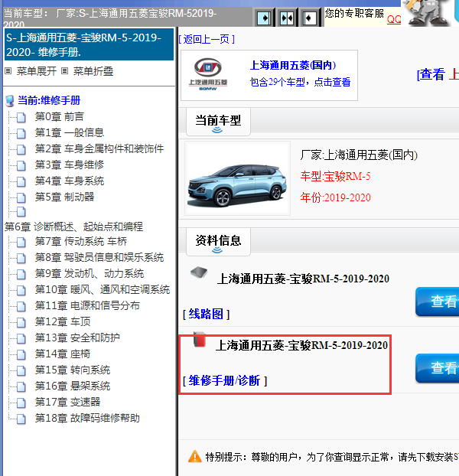
Task: Click the right-arrow panel layout icon
Action: [x=264, y=18]
